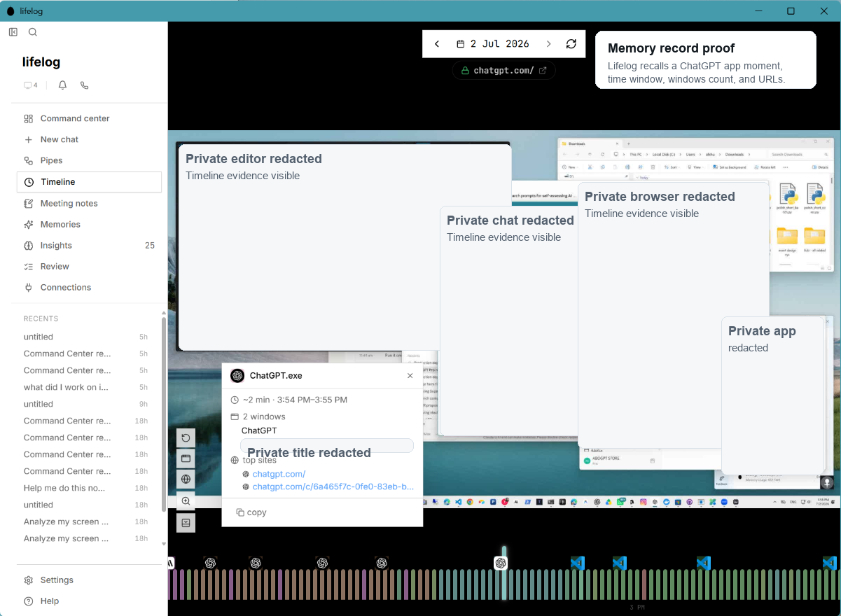
Task: Start a New chat
Action: pyautogui.click(x=89, y=139)
